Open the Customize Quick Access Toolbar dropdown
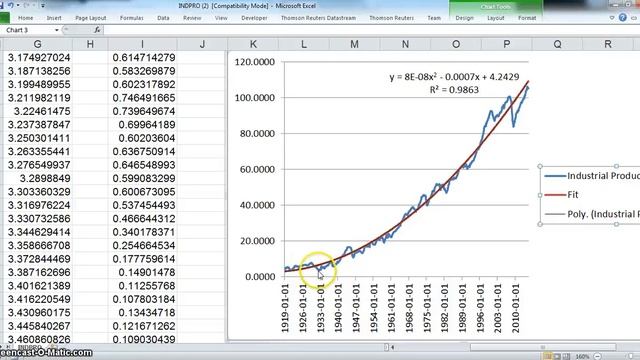 click(43, 6)
